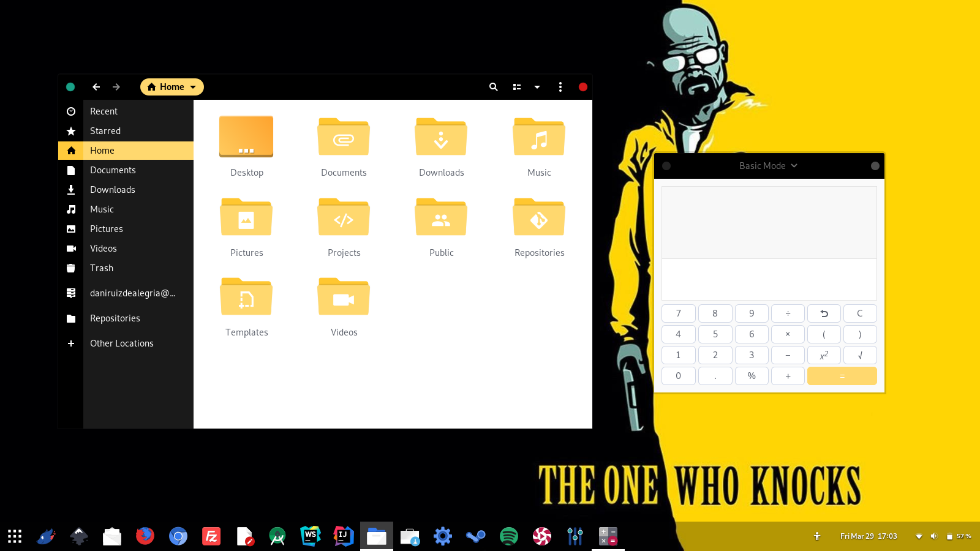
Task: Launch Steam from dock
Action: pyautogui.click(x=476, y=536)
